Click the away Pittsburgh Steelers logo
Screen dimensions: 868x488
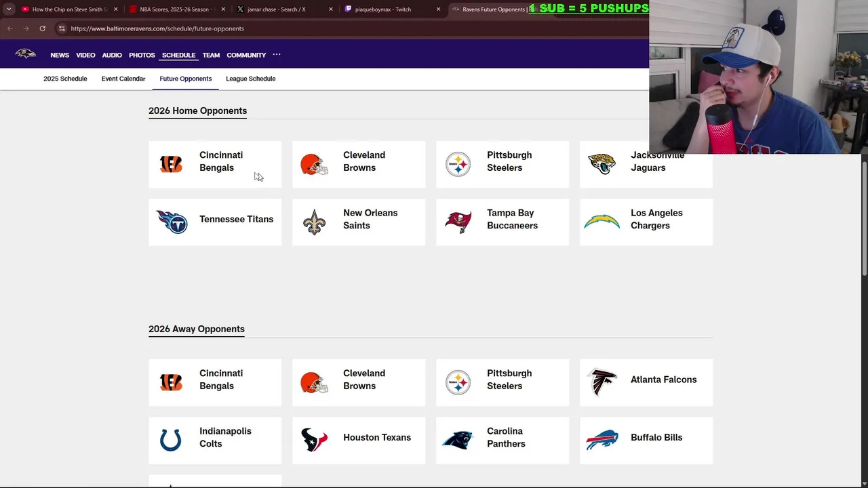point(458,383)
